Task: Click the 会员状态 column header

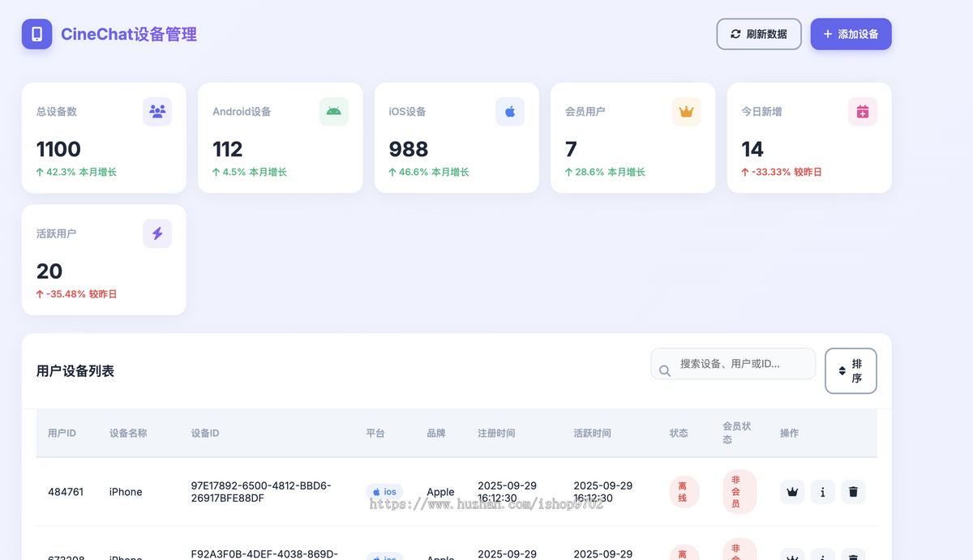Action: (x=737, y=433)
